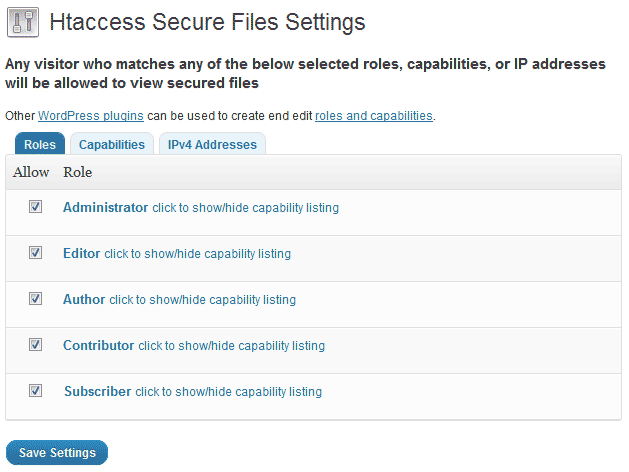Screen dimensions: 629x472
Task: Toggle the Subscriber allow checkbox
Action: point(35,390)
